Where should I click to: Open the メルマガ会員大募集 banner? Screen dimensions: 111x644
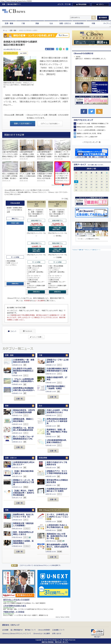pyautogui.click(x=91, y=153)
